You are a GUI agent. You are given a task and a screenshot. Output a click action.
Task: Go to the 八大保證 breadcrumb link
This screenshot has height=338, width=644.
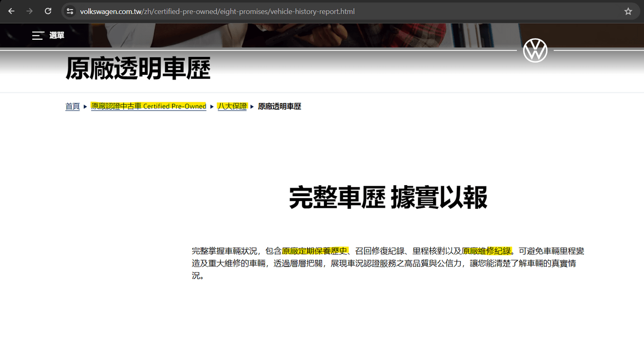pos(232,106)
